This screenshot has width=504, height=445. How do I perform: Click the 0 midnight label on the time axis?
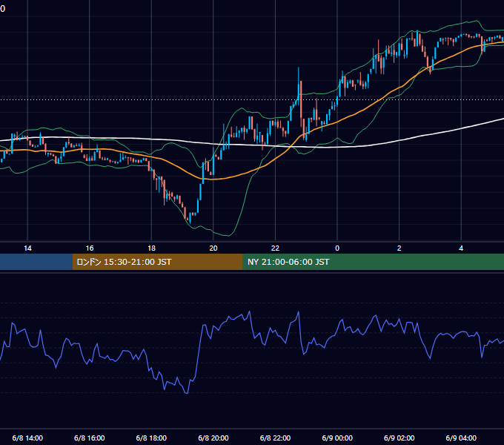[x=337, y=248]
